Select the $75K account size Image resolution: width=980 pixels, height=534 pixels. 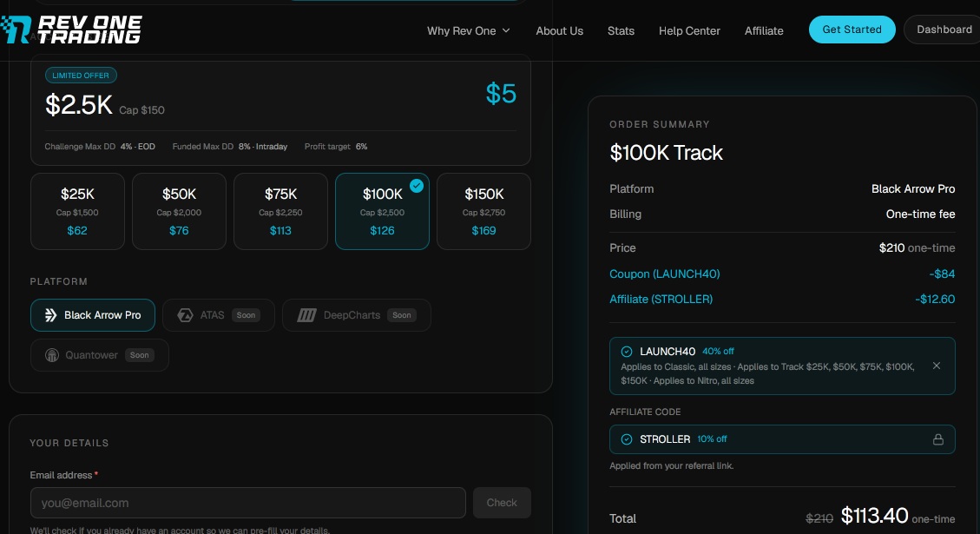[280, 211]
